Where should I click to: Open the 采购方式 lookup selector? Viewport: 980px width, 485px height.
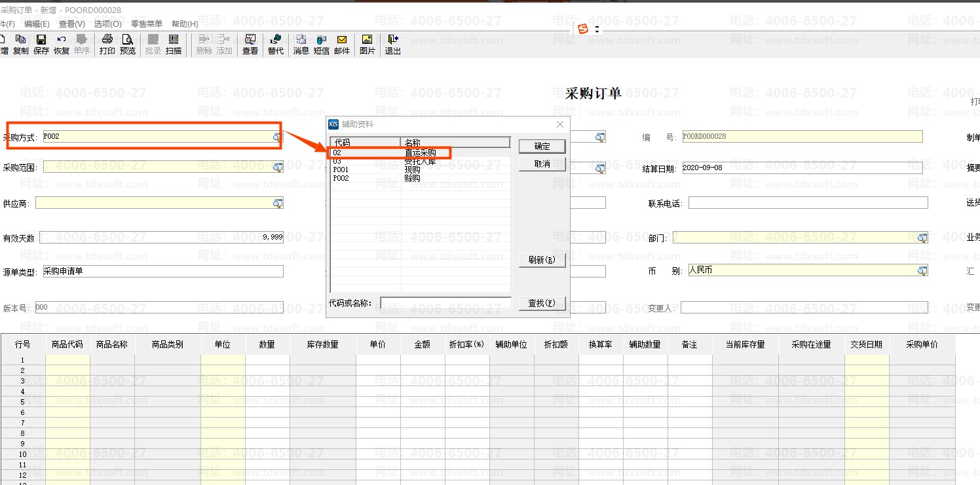pyautogui.click(x=278, y=137)
